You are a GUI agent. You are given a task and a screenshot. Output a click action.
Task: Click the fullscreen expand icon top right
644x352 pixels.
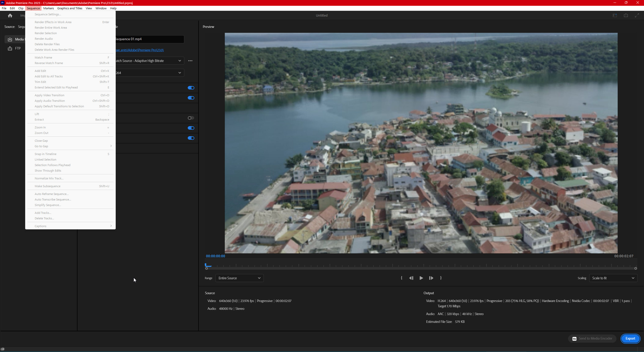tap(637, 16)
